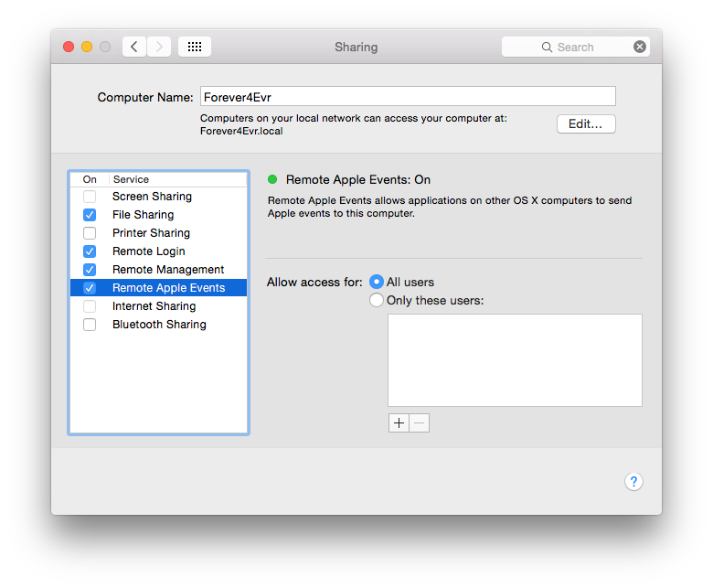Select the Internet Sharing service row
This screenshot has height=588, width=713.
pyautogui.click(x=159, y=306)
